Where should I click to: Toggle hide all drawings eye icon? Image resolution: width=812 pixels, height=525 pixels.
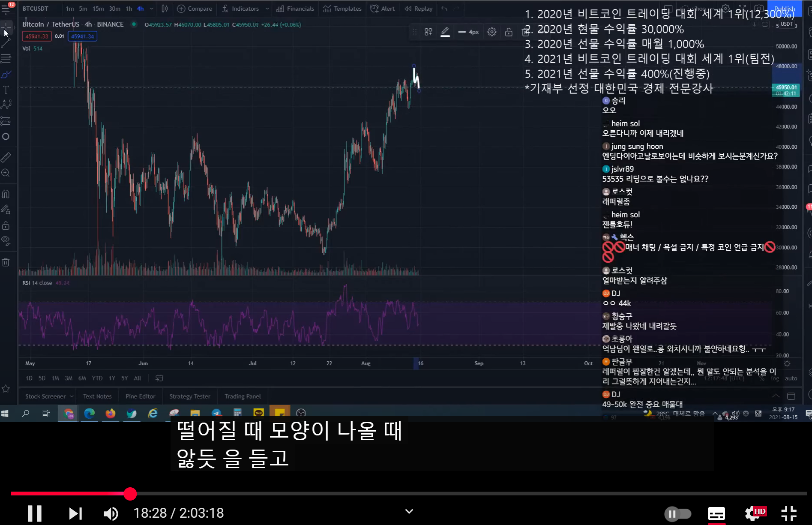click(6, 240)
